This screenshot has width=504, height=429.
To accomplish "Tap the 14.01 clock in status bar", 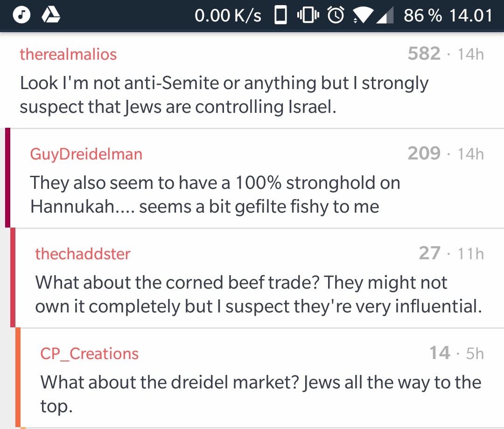I will click(471, 16).
